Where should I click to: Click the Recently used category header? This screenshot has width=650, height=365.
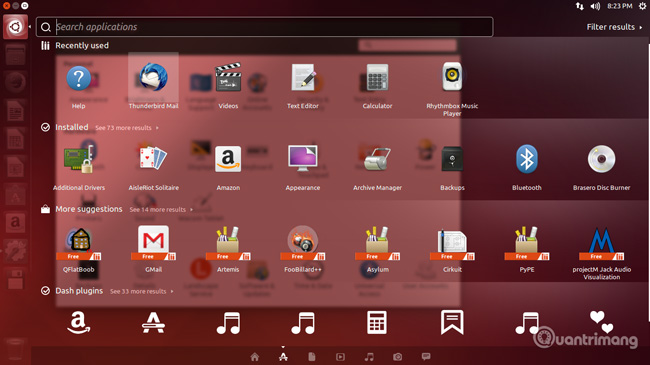(82, 46)
